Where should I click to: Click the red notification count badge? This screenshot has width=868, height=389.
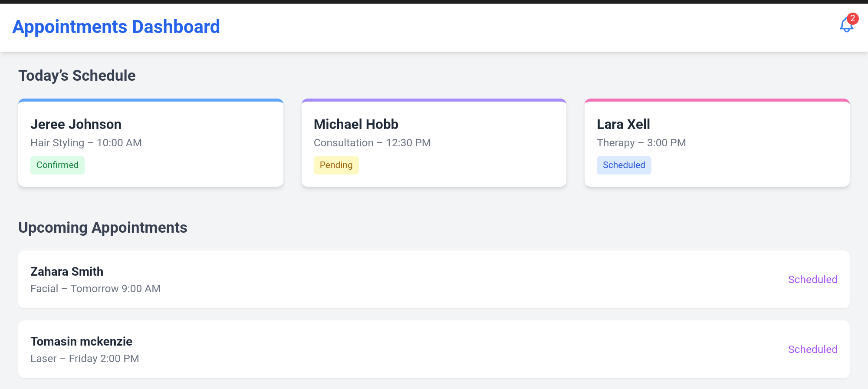[853, 18]
